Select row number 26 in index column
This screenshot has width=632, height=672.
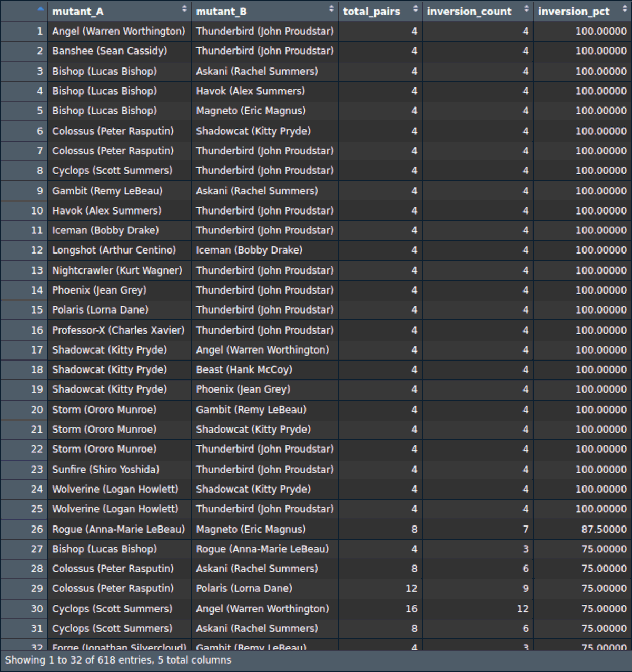(x=36, y=529)
